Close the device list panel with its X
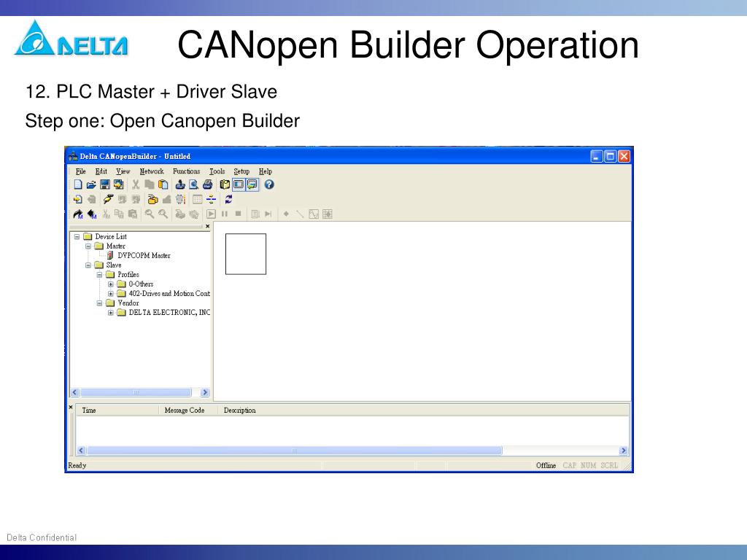This screenshot has width=747, height=560. click(x=207, y=227)
